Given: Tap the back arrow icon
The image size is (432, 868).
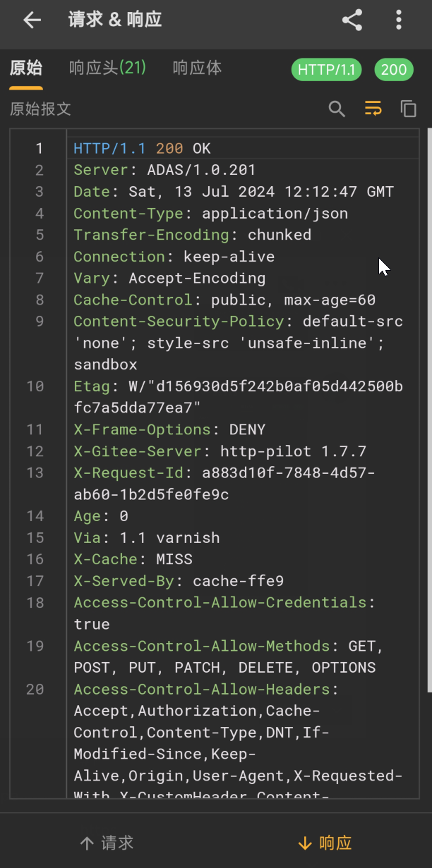Looking at the screenshot, I should [x=32, y=20].
